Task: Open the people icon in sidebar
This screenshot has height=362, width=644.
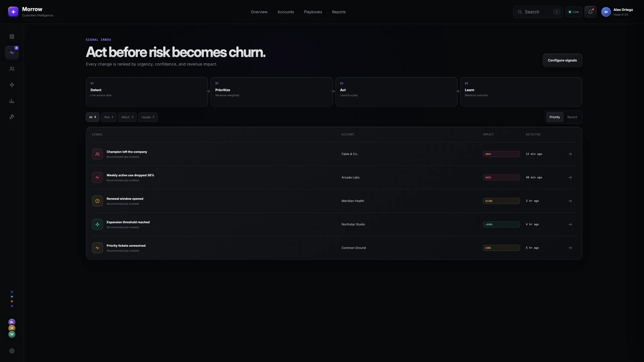Action: (x=12, y=69)
